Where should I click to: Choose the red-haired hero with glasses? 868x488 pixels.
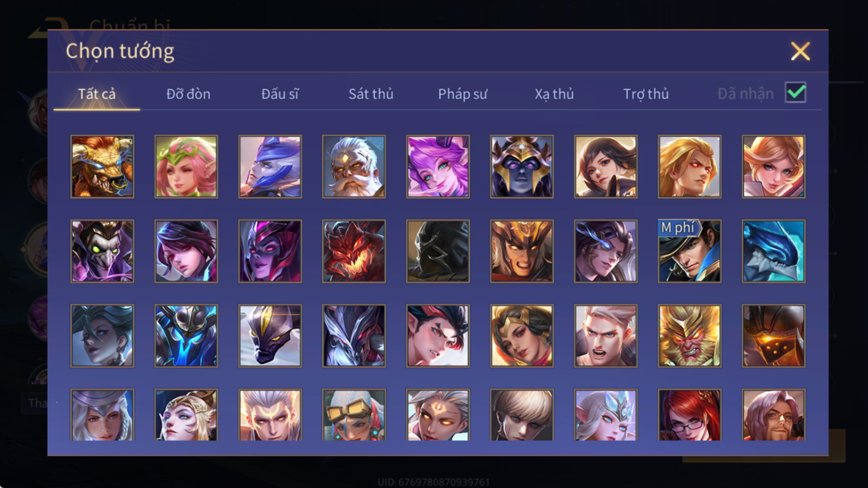(x=690, y=415)
